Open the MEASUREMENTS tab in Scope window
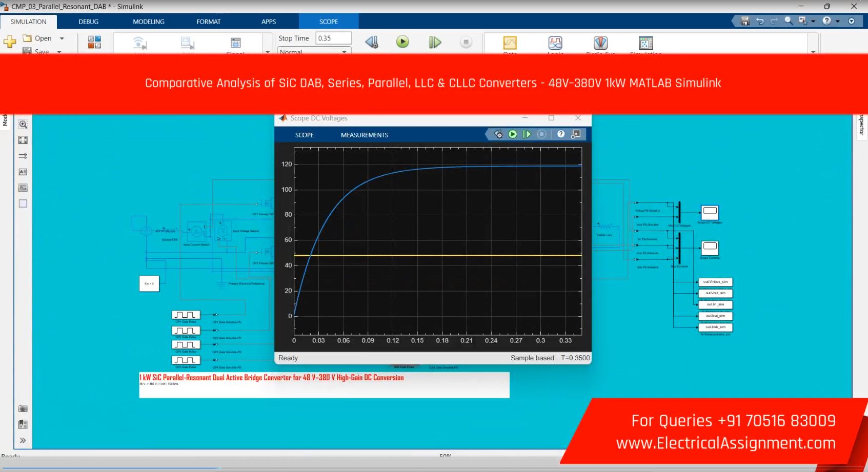Viewport: 868px width, 472px height. pos(365,135)
